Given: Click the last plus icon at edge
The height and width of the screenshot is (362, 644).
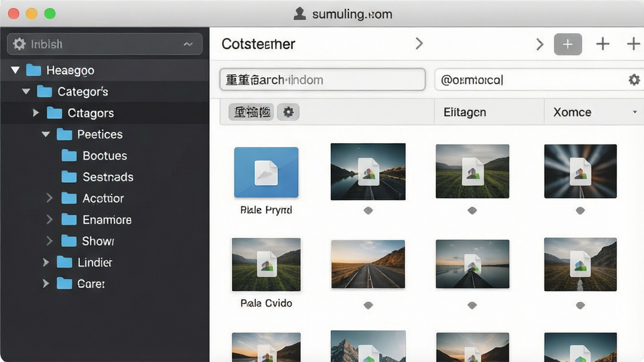Looking at the screenshot, I should tap(633, 44).
